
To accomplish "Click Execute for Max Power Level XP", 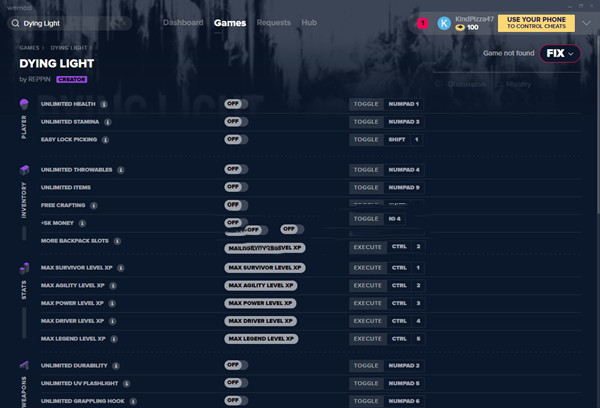I will point(367,303).
